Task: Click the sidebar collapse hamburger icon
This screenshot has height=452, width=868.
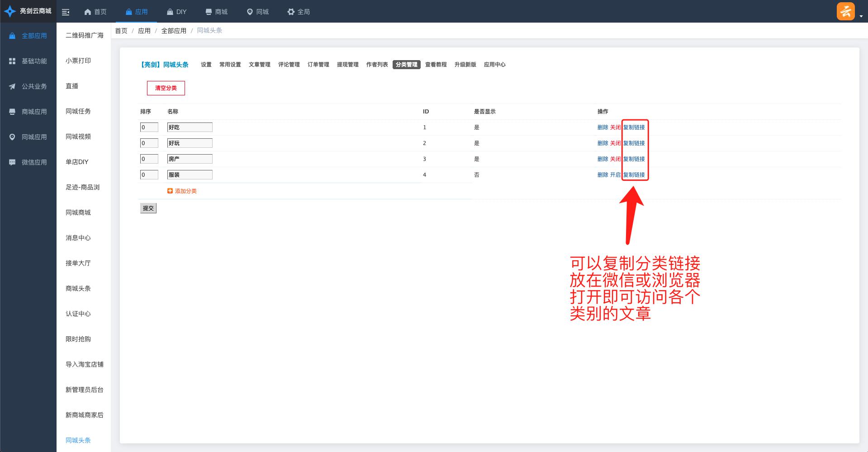Action: [x=66, y=12]
